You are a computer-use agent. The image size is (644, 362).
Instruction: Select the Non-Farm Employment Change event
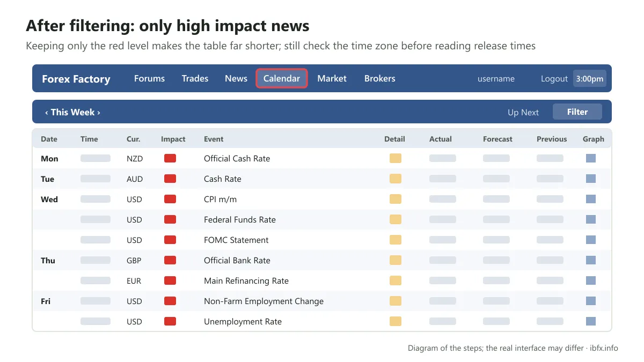click(264, 301)
